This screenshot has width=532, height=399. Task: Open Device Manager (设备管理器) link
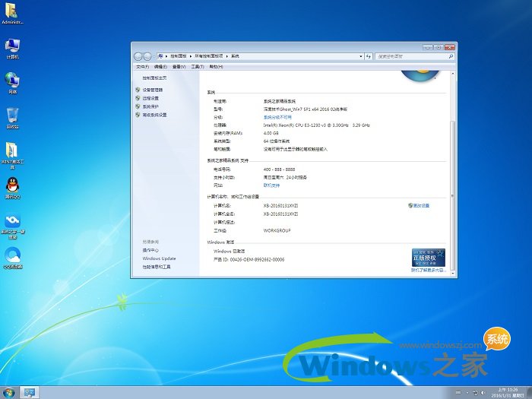[152, 90]
